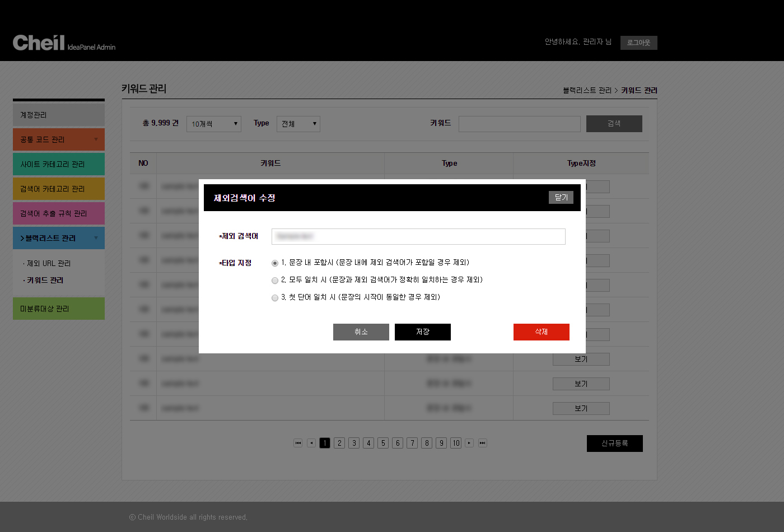Screen dimensions: 784x532
Task: Click the Cheil logo
Action: pos(39,43)
